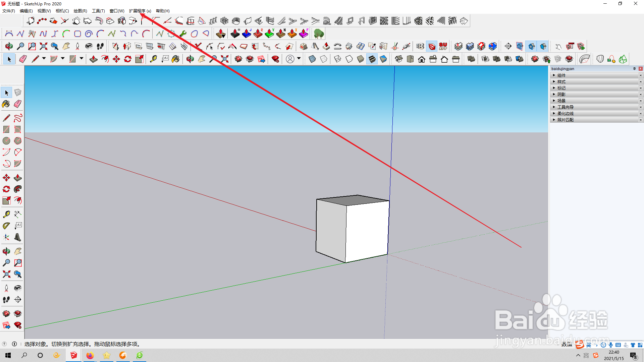Switch to Iso view
Viewport: 644px width, 362px height.
click(x=399, y=59)
